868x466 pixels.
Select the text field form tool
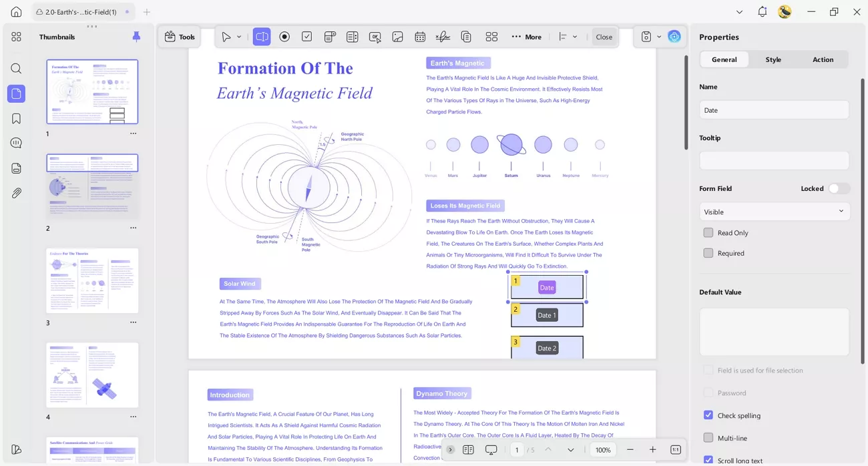click(x=262, y=37)
